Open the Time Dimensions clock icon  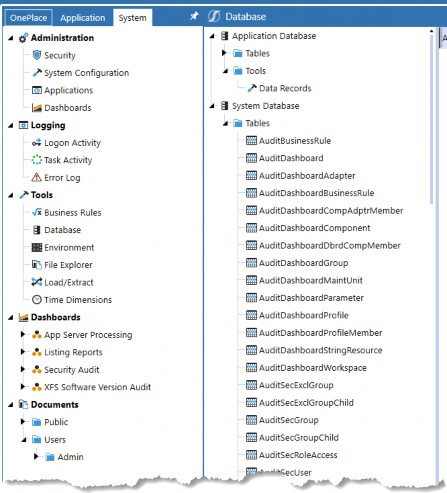(x=37, y=299)
